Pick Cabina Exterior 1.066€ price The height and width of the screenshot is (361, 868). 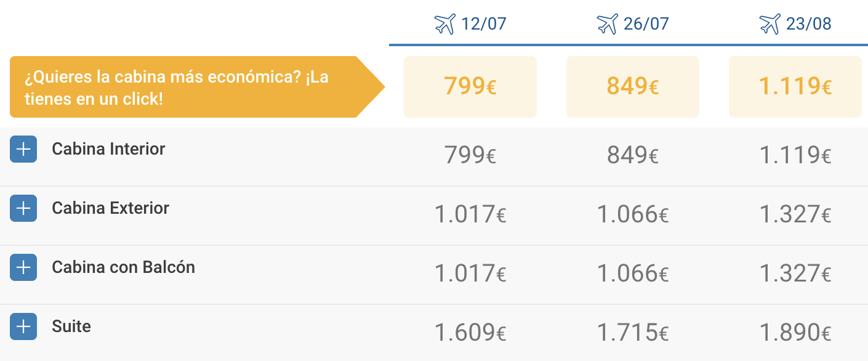click(633, 214)
